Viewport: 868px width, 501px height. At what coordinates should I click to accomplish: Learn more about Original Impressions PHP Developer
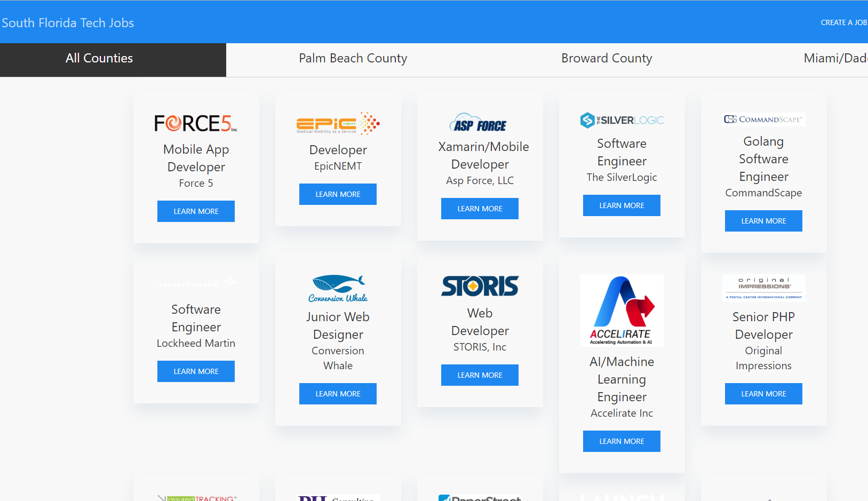pos(763,394)
